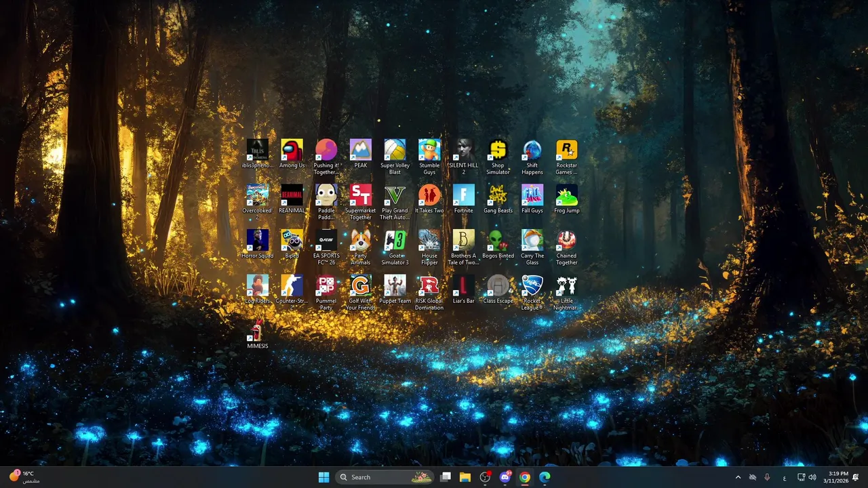The image size is (868, 488).
Task: Select the REANIMAL shortcut
Action: tap(292, 199)
